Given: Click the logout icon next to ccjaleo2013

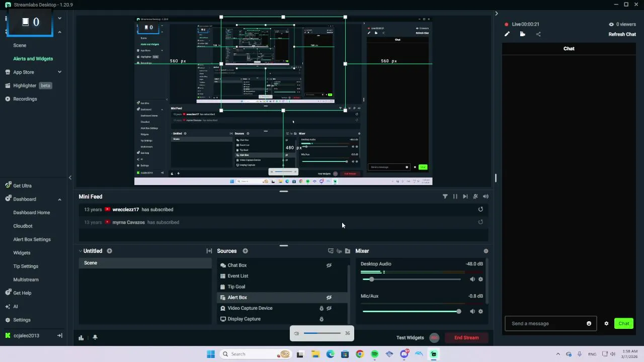Looking at the screenshot, I should point(59,335).
